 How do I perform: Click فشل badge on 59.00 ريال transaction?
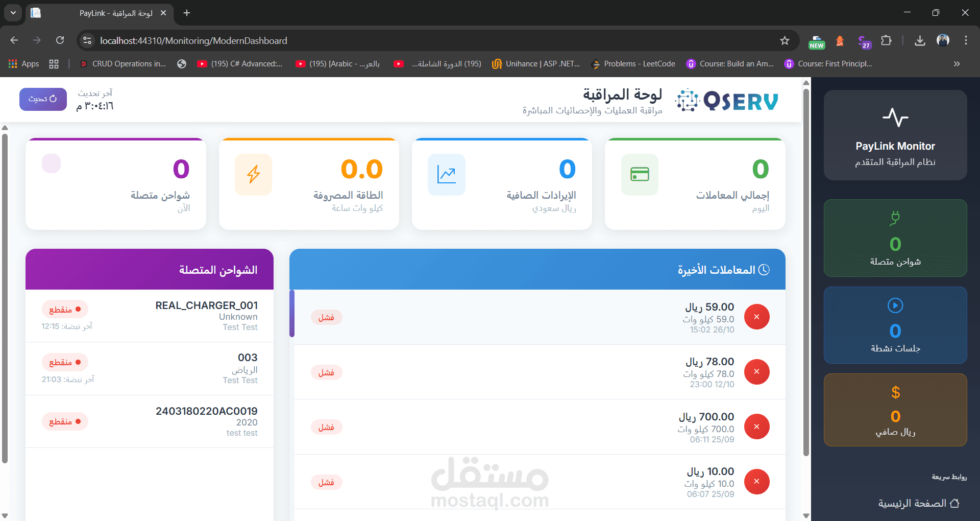pyautogui.click(x=327, y=317)
